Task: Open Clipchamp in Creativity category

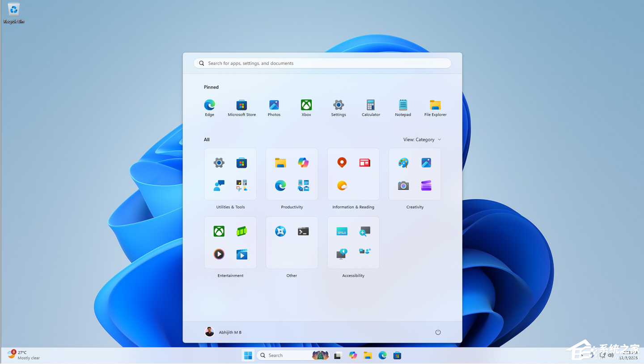Action: pos(426,185)
